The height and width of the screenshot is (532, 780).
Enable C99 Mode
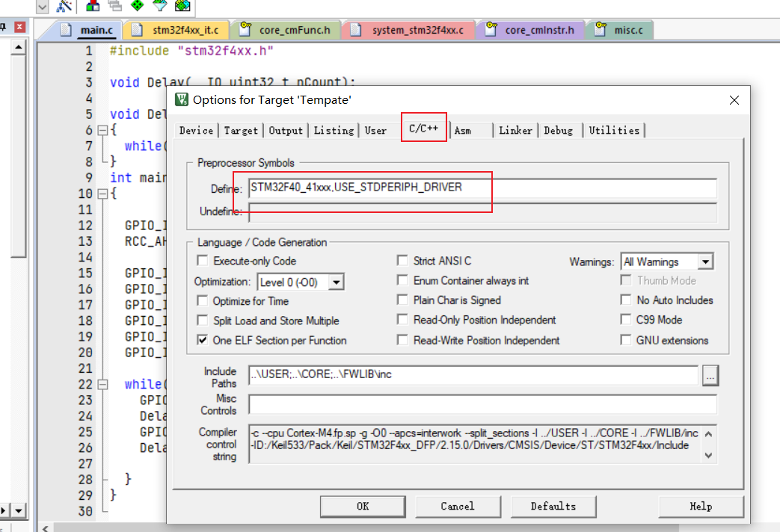pyautogui.click(x=625, y=320)
